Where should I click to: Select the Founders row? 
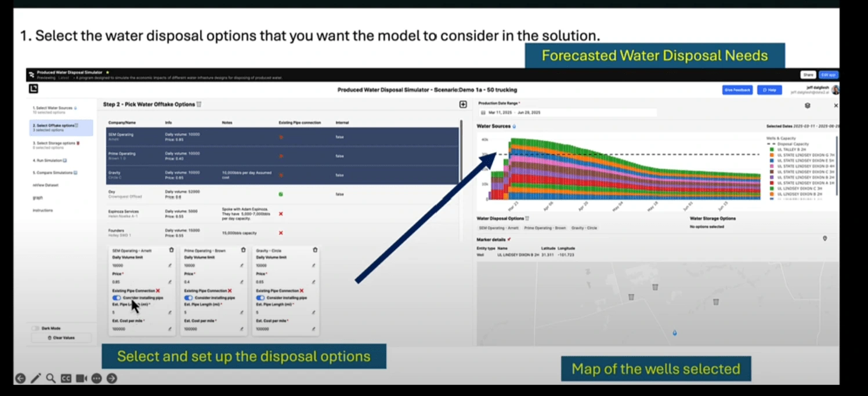click(283, 233)
